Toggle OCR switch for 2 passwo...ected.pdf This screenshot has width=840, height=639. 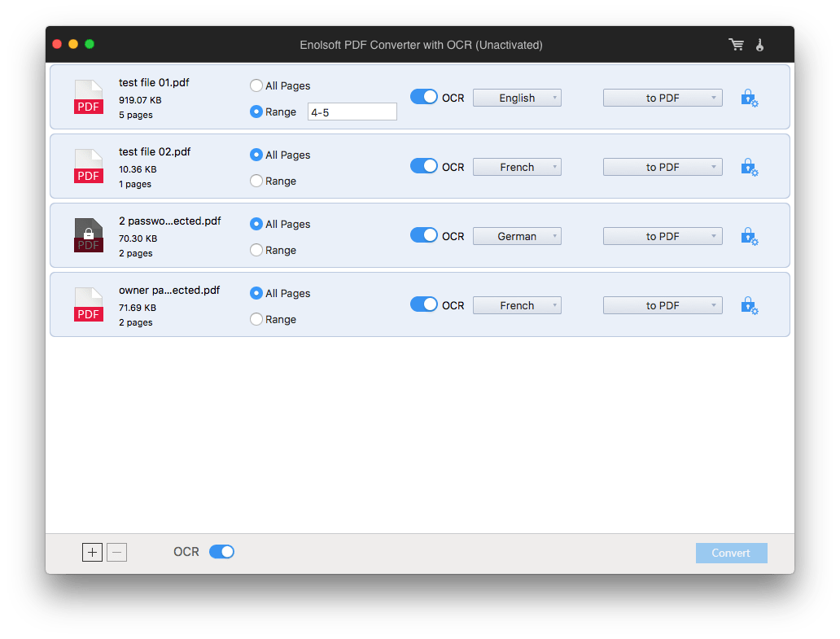tap(424, 235)
